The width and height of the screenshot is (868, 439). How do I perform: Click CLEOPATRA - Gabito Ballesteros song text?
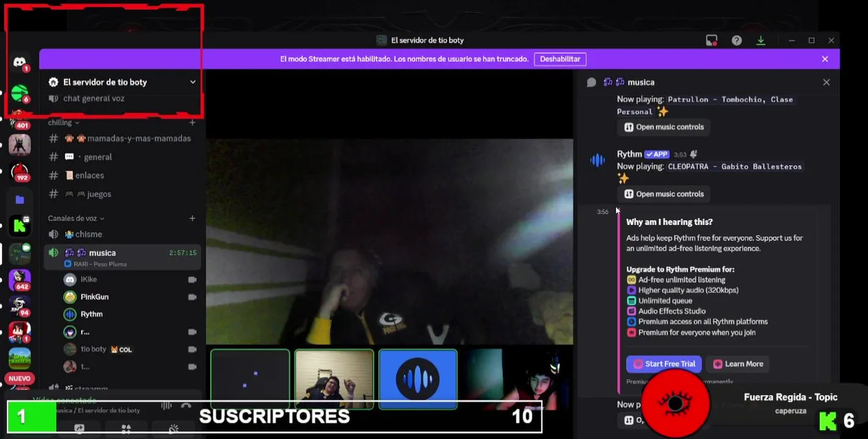(x=735, y=166)
